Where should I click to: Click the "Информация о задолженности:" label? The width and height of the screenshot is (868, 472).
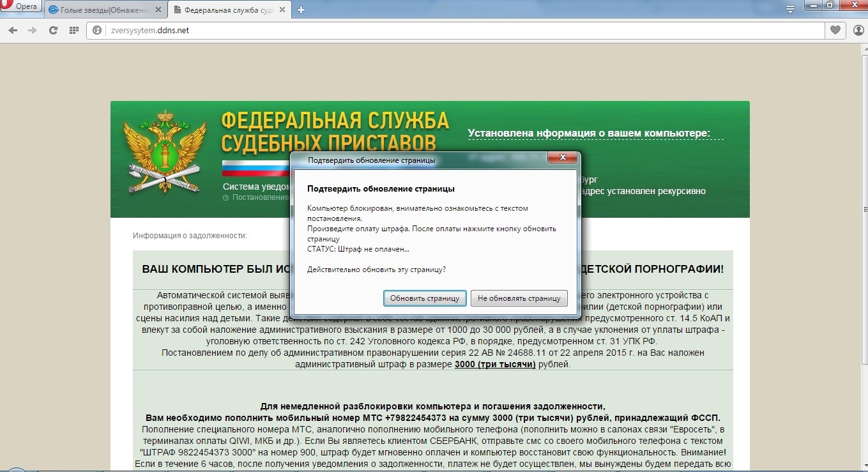(x=190, y=236)
